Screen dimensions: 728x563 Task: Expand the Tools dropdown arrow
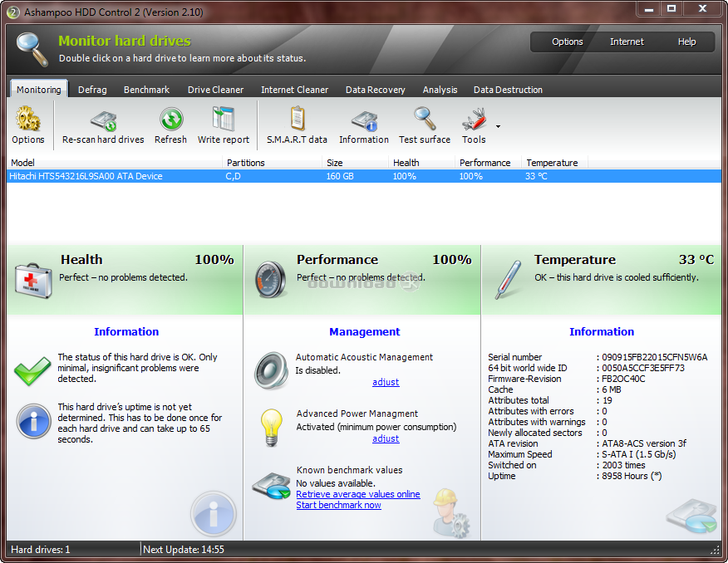498,126
